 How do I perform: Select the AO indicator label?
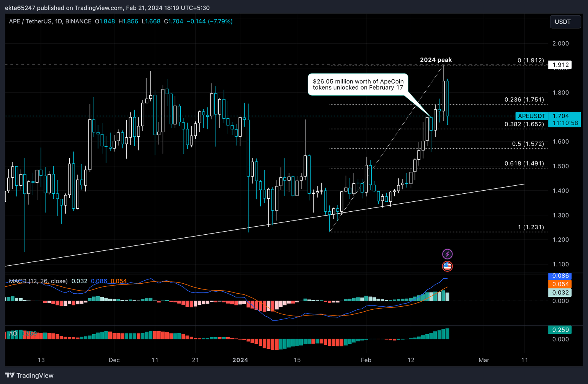point(13,333)
